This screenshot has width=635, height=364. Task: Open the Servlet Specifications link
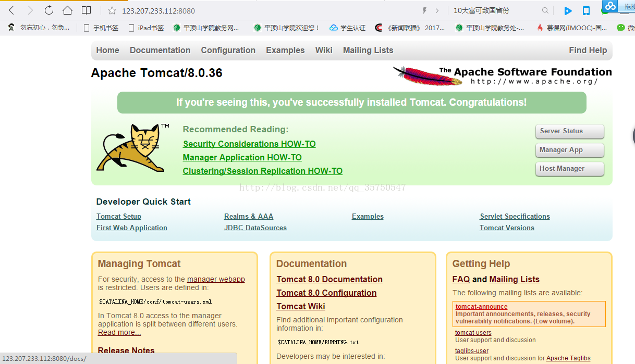click(x=515, y=216)
